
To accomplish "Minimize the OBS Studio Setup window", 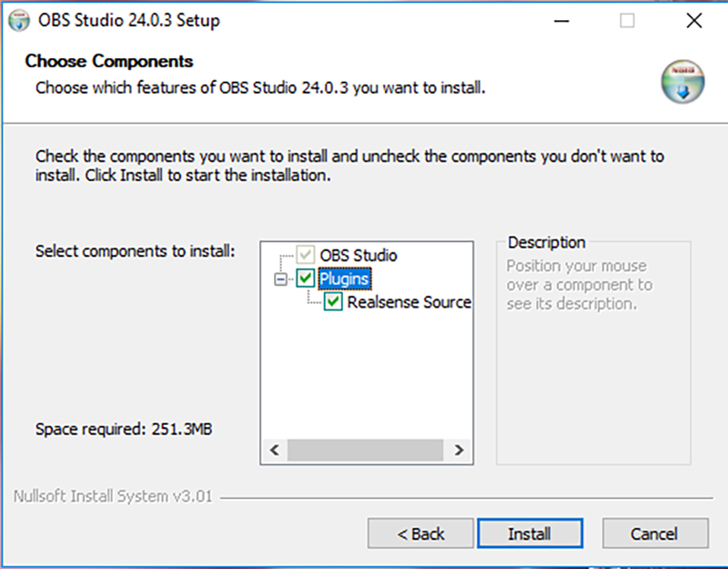I will pos(563,20).
